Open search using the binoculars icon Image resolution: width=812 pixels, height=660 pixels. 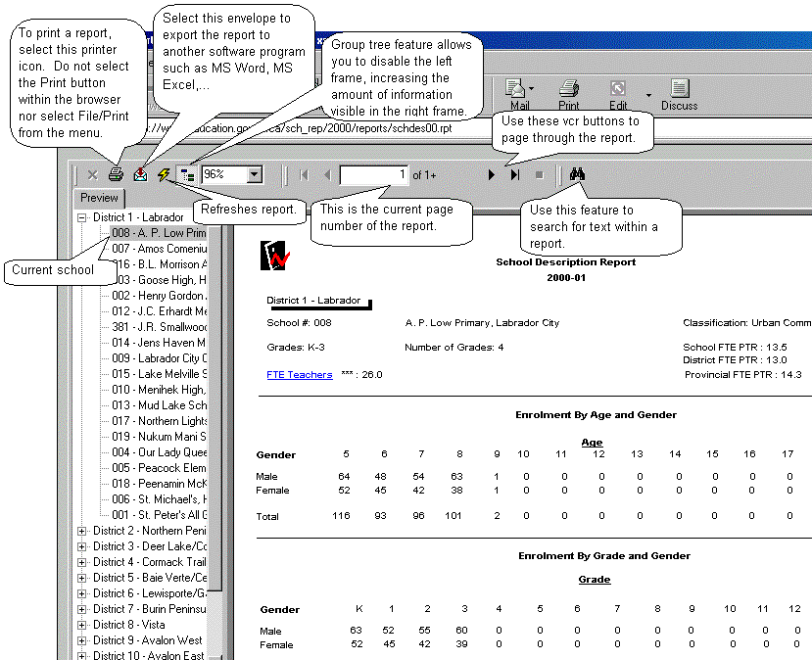[x=578, y=174]
